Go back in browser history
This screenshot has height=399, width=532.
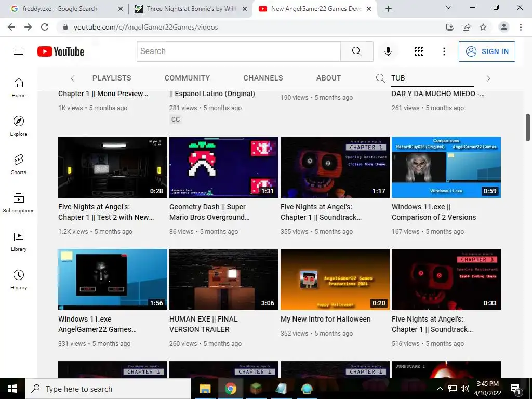(x=11, y=27)
